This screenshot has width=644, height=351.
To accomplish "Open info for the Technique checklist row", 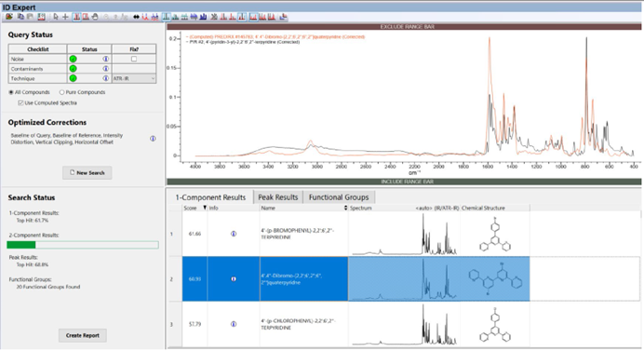I will [x=105, y=78].
